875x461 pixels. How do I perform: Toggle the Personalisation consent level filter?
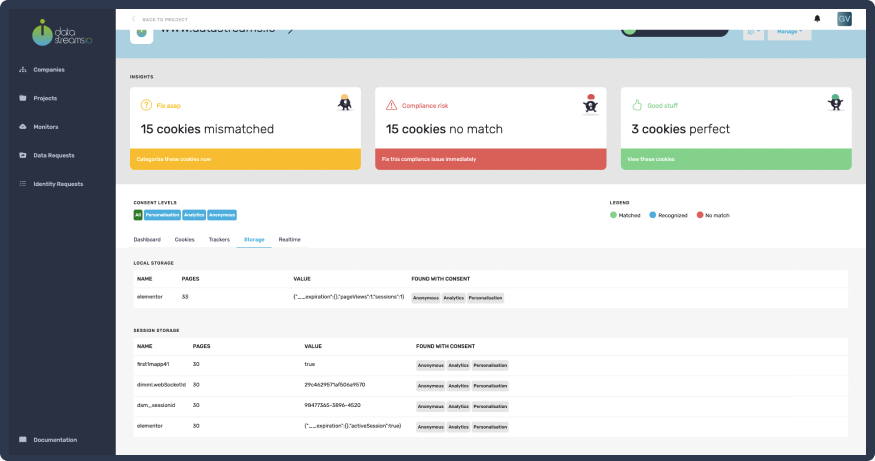[162, 215]
